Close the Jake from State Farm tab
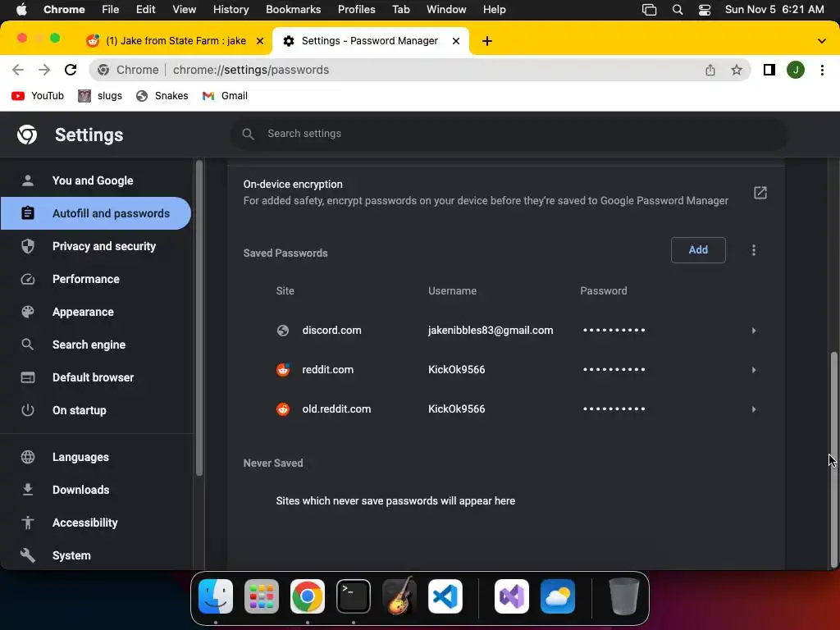 (x=260, y=41)
